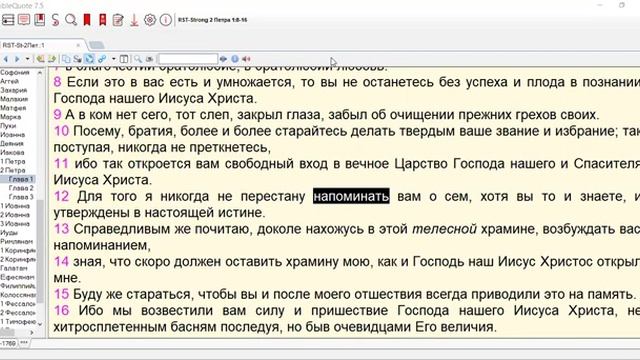The width and height of the screenshot is (640, 360).
Task: Click highlighted word напоминать in verse 12
Action: (x=351, y=196)
